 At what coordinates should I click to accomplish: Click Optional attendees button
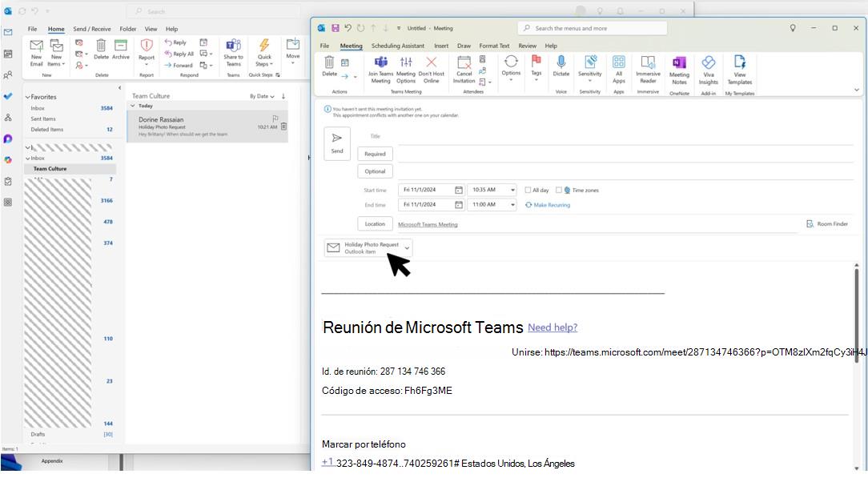click(375, 171)
